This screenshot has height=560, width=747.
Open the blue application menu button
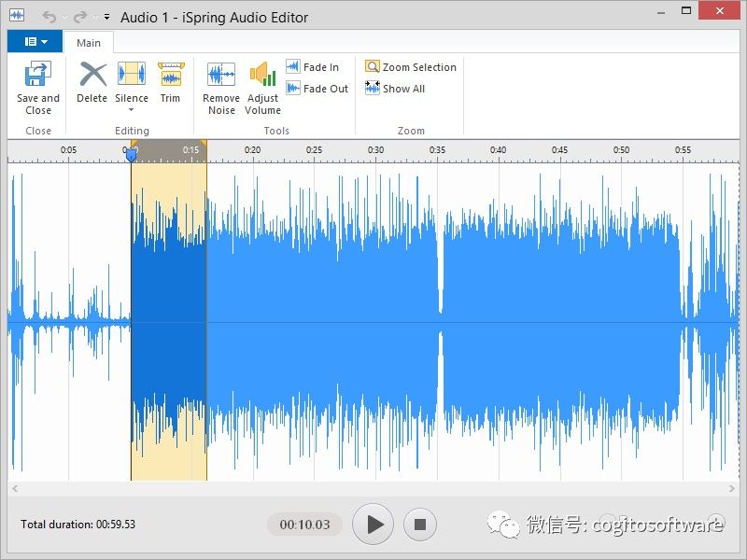[35, 41]
